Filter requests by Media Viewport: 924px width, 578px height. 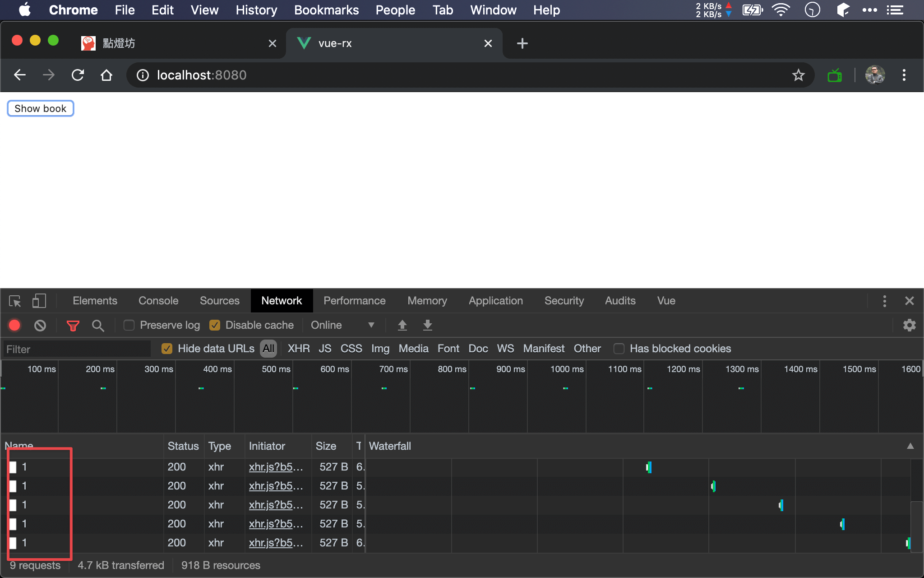tap(413, 349)
